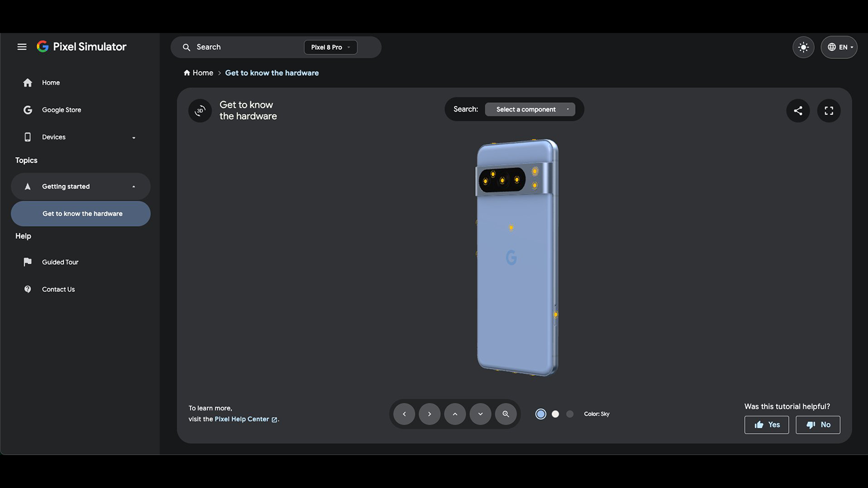Select the Sky blue color swatch
Viewport: 868px width, 488px height.
coord(540,414)
